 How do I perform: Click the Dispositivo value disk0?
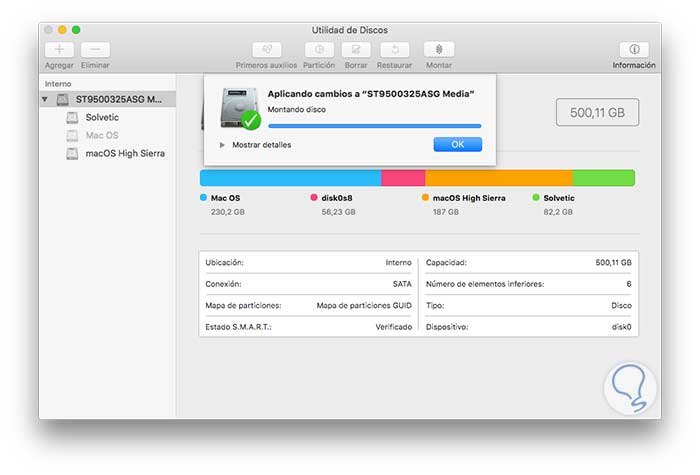coord(621,327)
